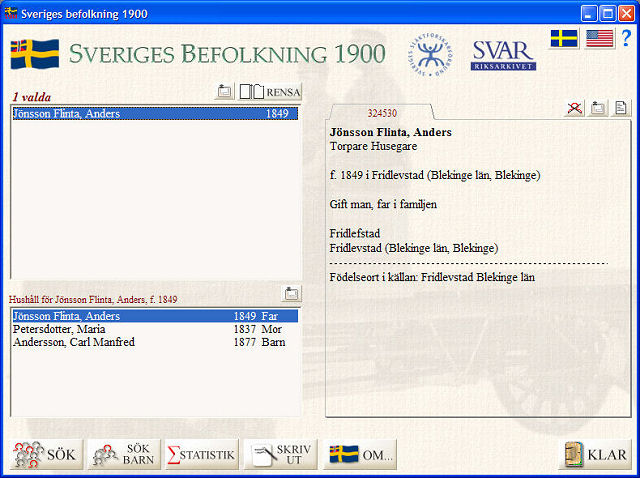This screenshot has width=640, height=478.
Task: Maximize the Sveriges befolkning 1900 window
Action: 607,13
